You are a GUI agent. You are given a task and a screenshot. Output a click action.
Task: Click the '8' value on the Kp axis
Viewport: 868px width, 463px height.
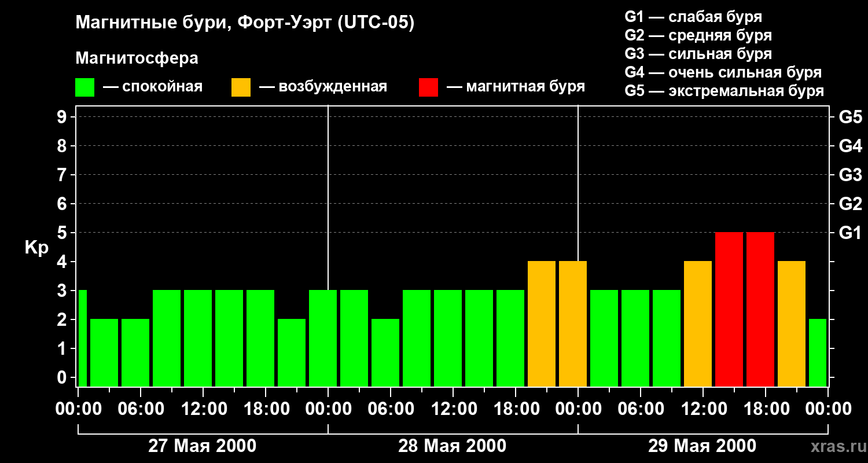pos(62,146)
